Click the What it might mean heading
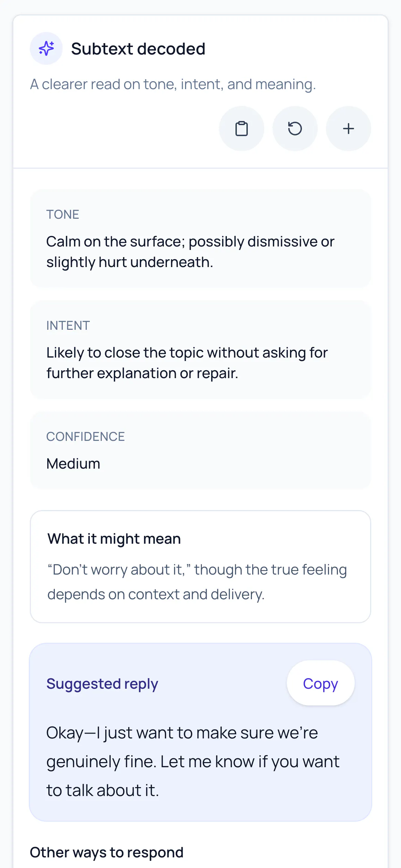 (x=114, y=539)
